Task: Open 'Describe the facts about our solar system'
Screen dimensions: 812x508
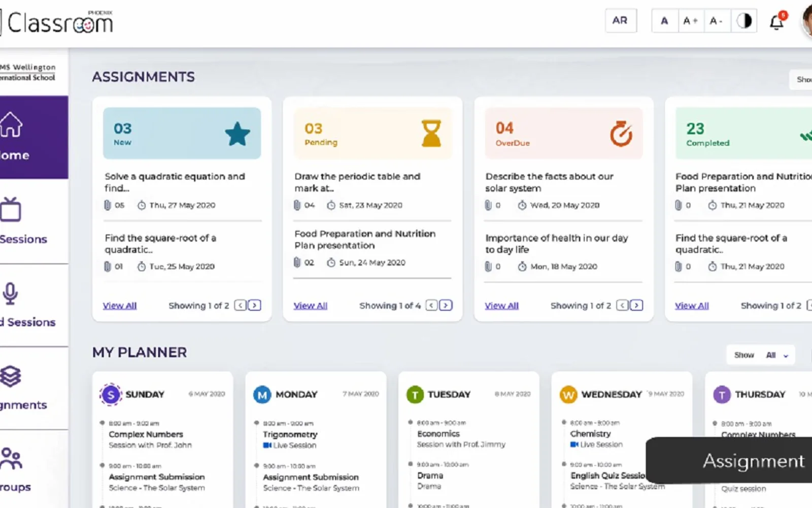Action: tap(549, 182)
